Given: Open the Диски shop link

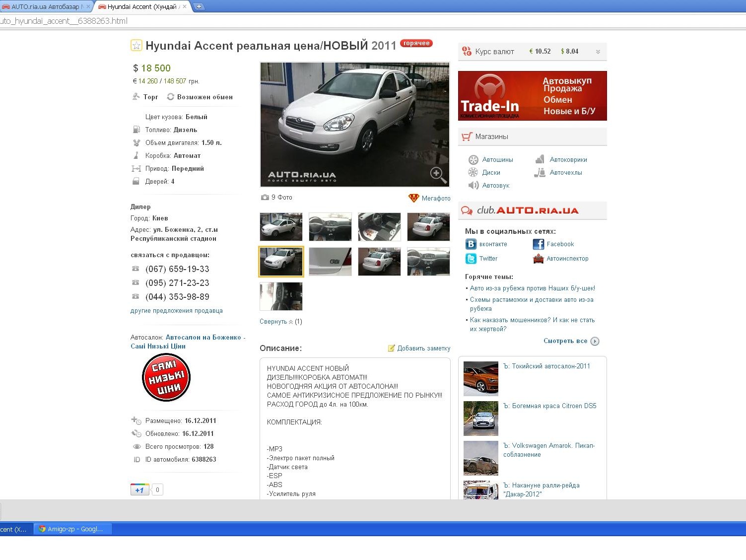Looking at the screenshot, I should tap(491, 172).
